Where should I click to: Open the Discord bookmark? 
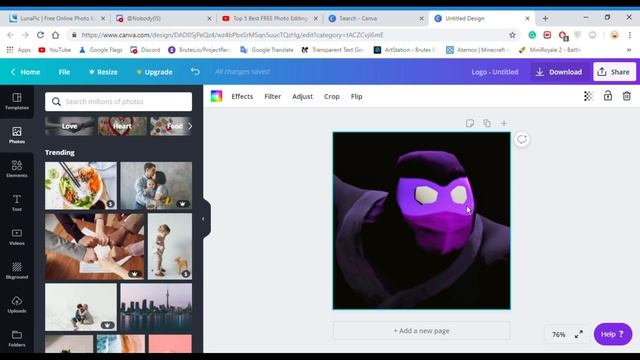[x=145, y=50]
